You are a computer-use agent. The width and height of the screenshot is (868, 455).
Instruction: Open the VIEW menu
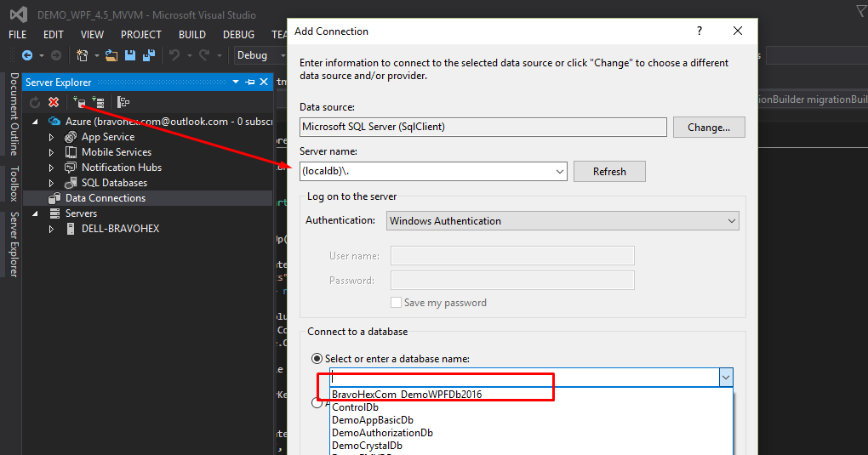pos(92,34)
